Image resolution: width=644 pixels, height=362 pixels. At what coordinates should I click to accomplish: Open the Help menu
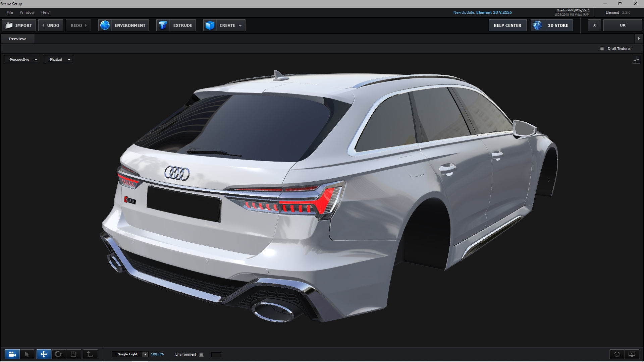click(45, 12)
